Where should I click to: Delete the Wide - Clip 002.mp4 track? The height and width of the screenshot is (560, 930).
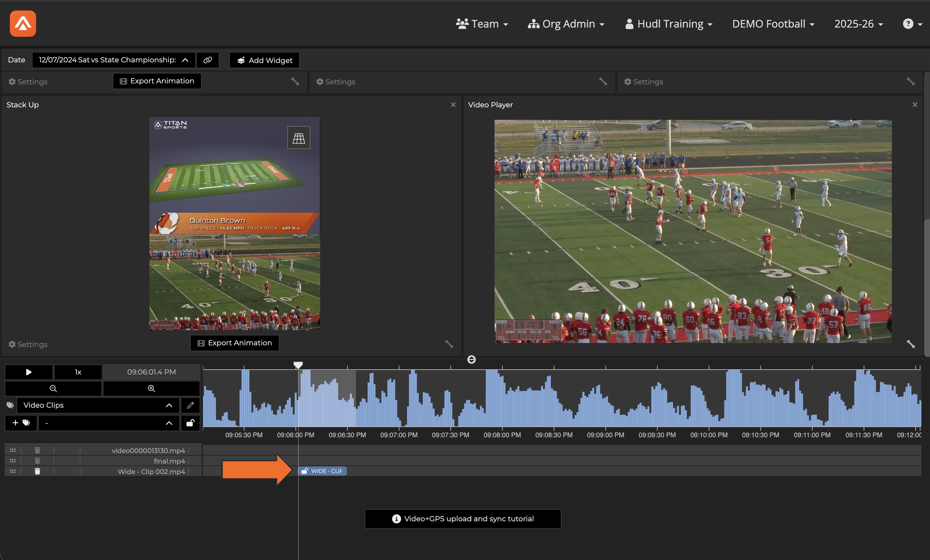tap(37, 471)
